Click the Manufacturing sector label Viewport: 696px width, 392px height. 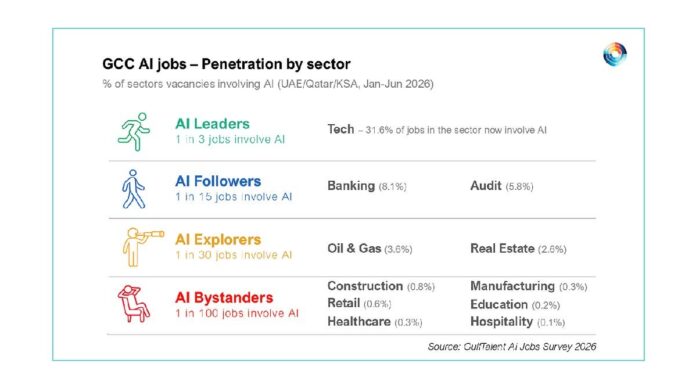[x=512, y=286]
